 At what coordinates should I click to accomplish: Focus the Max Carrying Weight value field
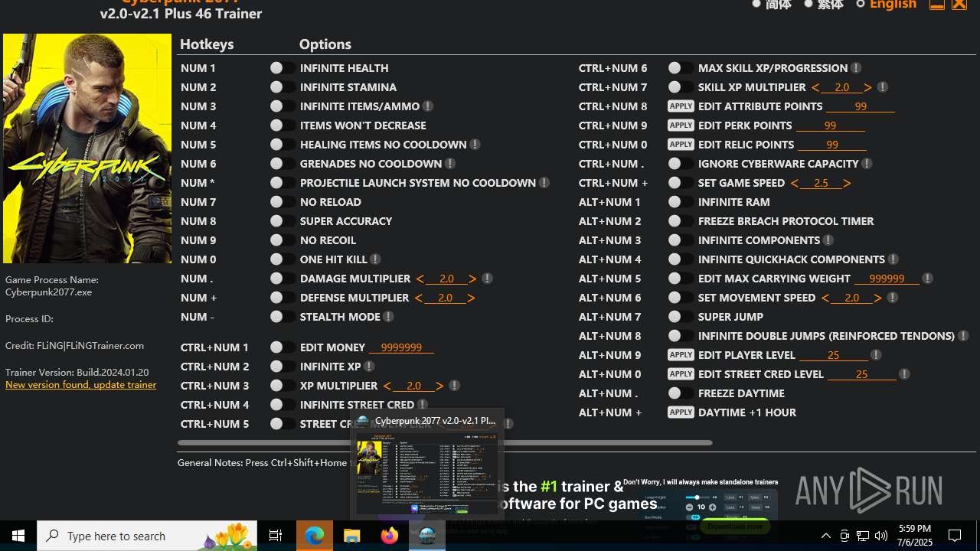click(x=887, y=279)
